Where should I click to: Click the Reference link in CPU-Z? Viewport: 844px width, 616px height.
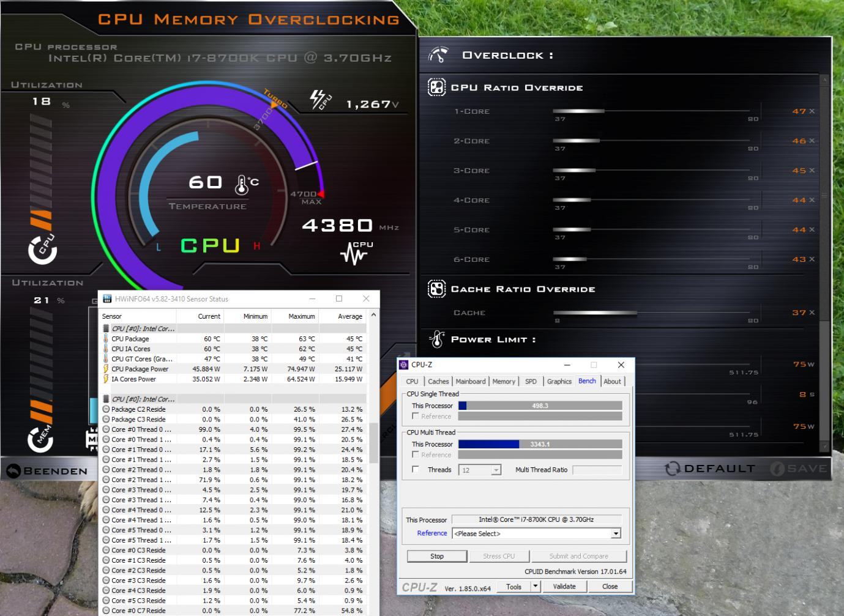tap(432, 533)
